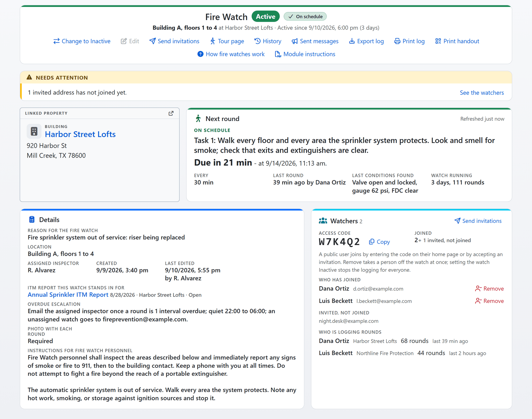Click Luis Beckett's "44 rounds" count

click(x=431, y=353)
